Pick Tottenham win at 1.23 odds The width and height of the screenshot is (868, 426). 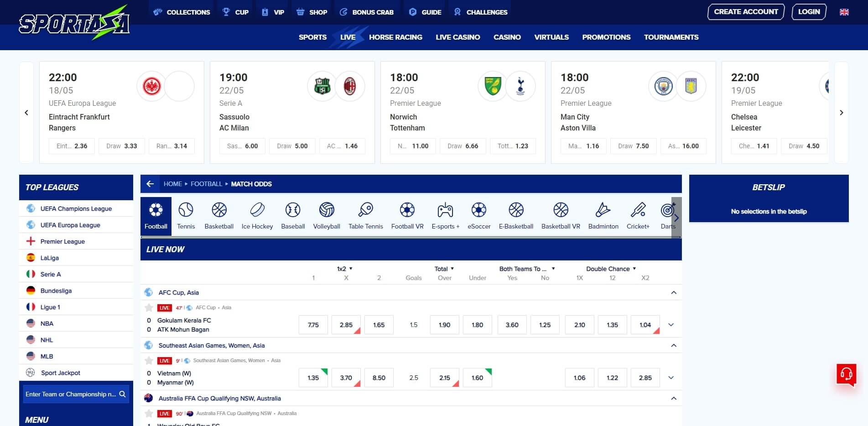coord(513,146)
